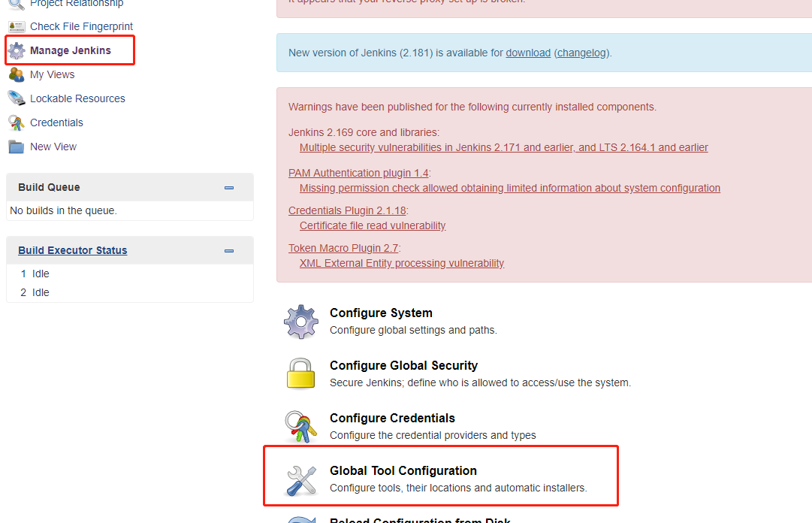Click the 'Warnings have been published' heading text
The width and height of the screenshot is (812, 523).
472,107
